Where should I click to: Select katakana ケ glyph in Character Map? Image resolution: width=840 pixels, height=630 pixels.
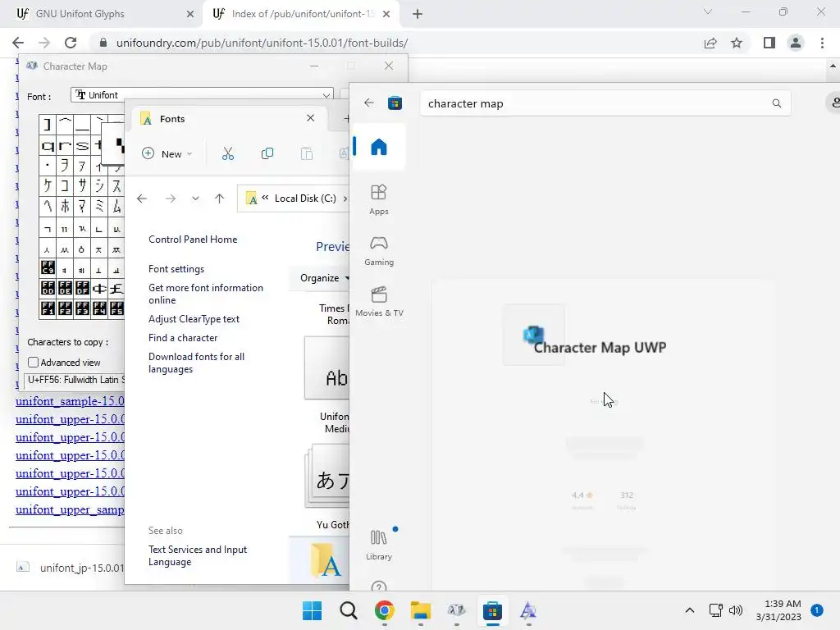[x=48, y=185]
